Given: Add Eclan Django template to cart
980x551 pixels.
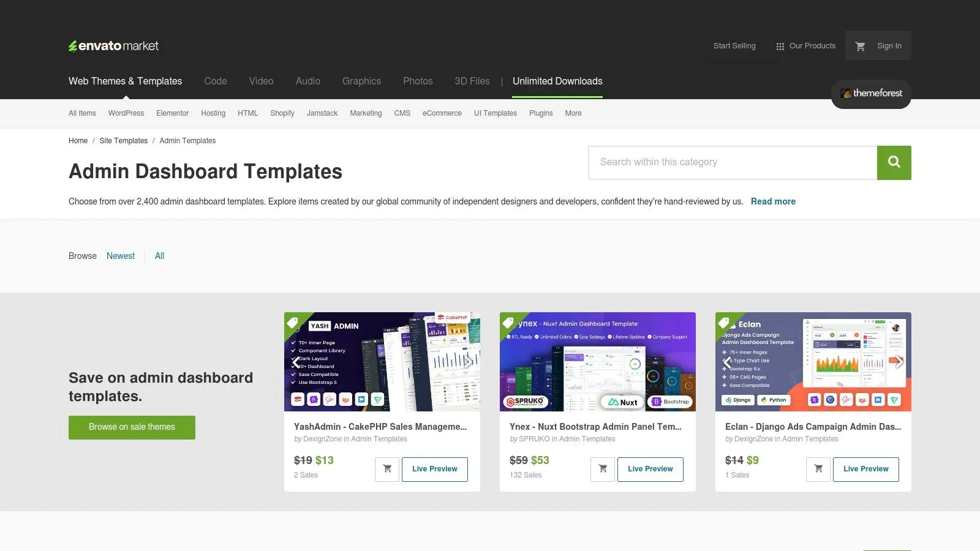Looking at the screenshot, I should point(818,470).
